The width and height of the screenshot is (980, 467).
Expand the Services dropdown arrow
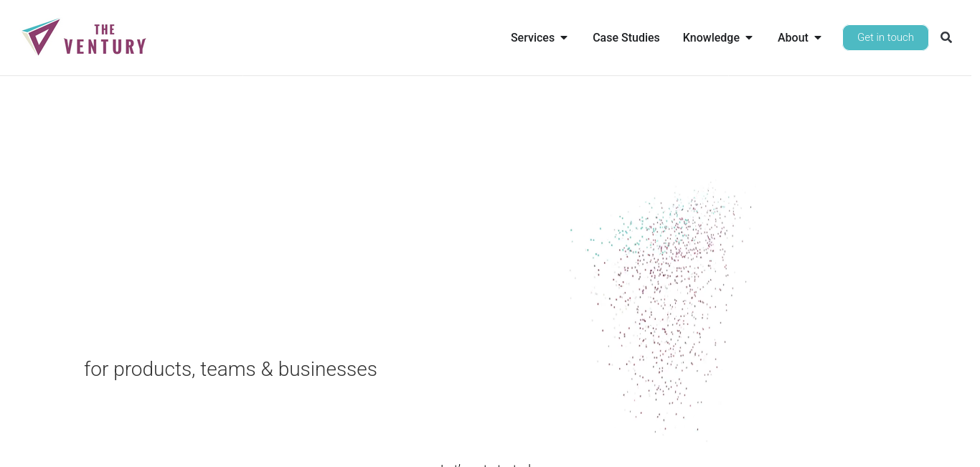click(564, 38)
